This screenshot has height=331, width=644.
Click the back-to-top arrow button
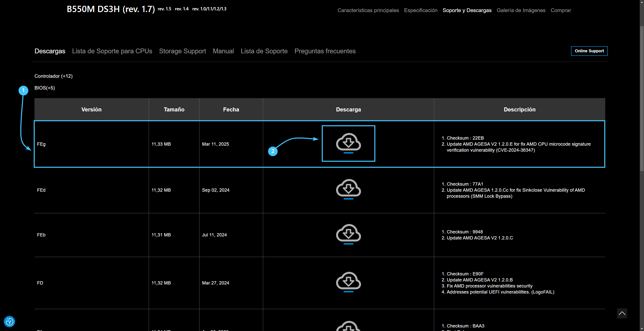coord(622,313)
